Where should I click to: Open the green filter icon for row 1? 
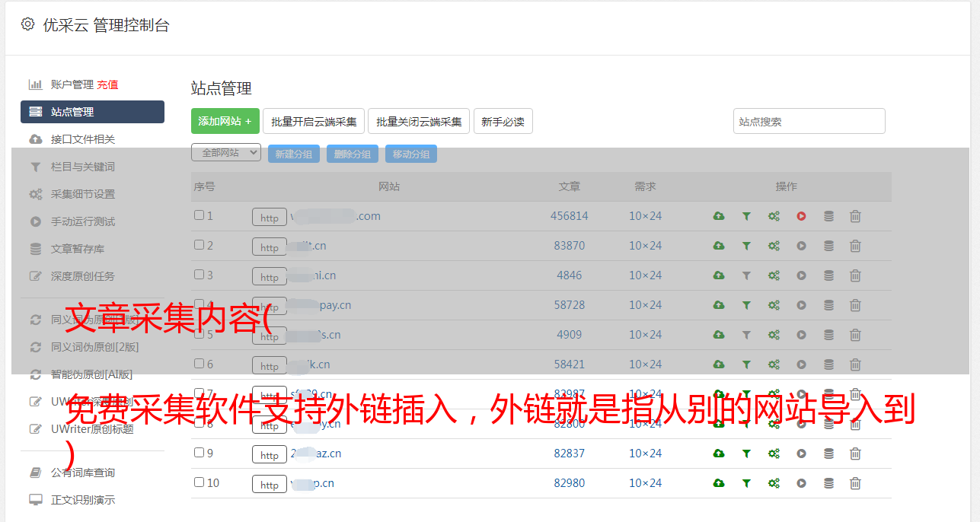[746, 216]
